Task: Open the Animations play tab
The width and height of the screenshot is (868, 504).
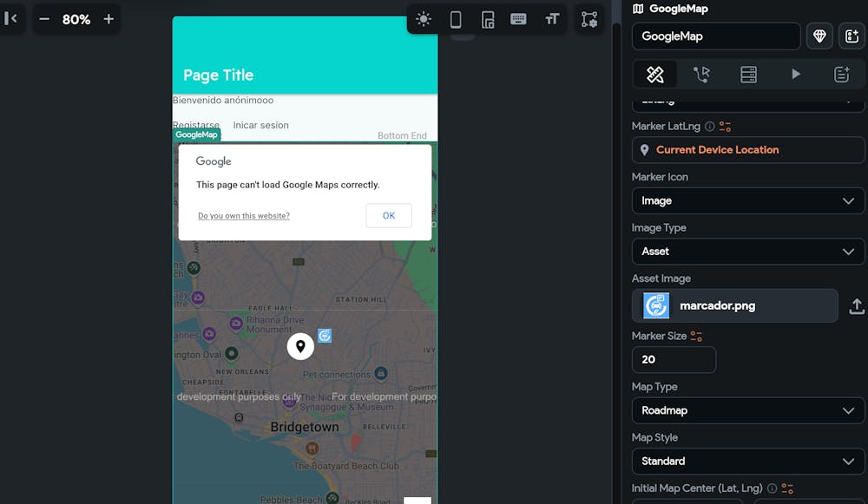Action: 795,74
